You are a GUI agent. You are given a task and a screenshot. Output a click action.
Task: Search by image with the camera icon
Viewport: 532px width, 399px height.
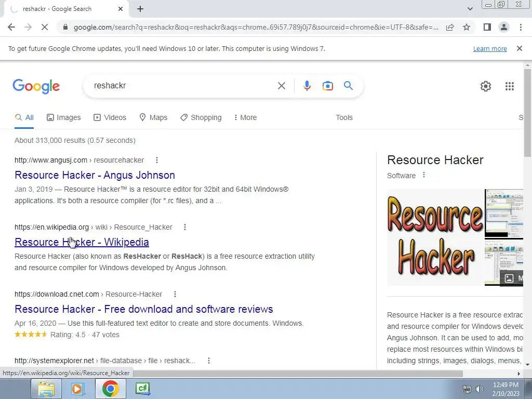327,86
